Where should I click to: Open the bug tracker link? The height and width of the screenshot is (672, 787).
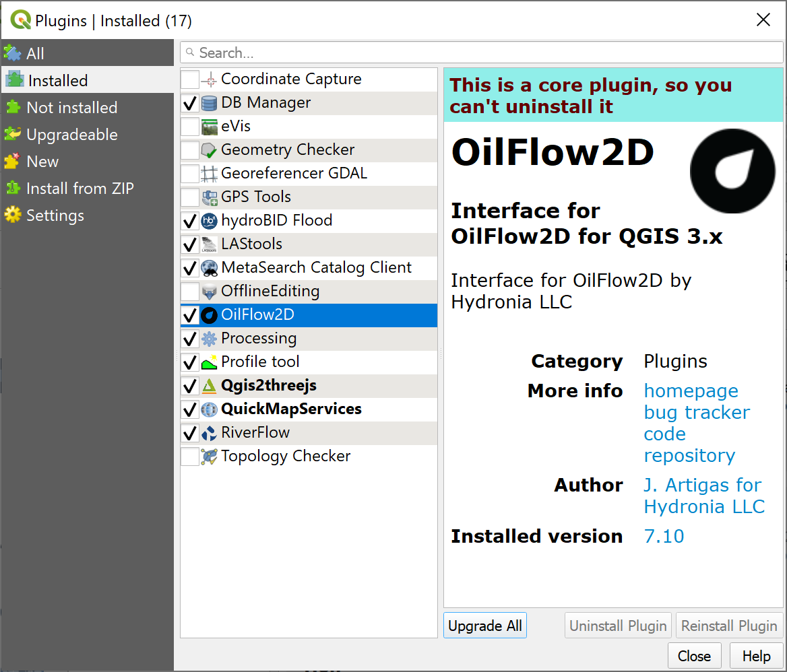[x=697, y=412]
